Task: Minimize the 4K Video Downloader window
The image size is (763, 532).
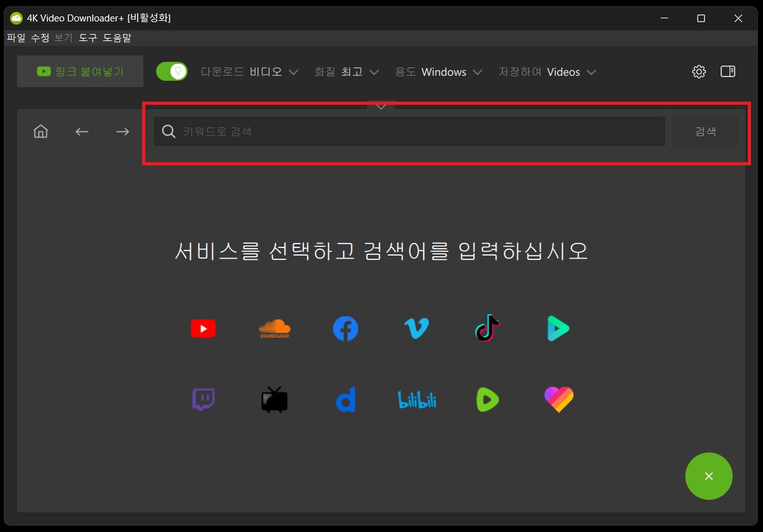Action: click(x=664, y=18)
